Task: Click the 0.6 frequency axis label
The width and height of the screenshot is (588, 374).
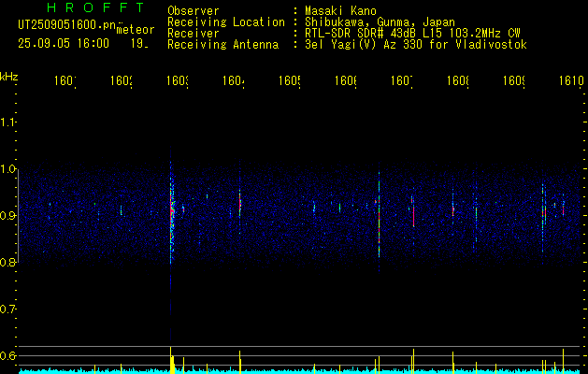Action: coord(7,355)
